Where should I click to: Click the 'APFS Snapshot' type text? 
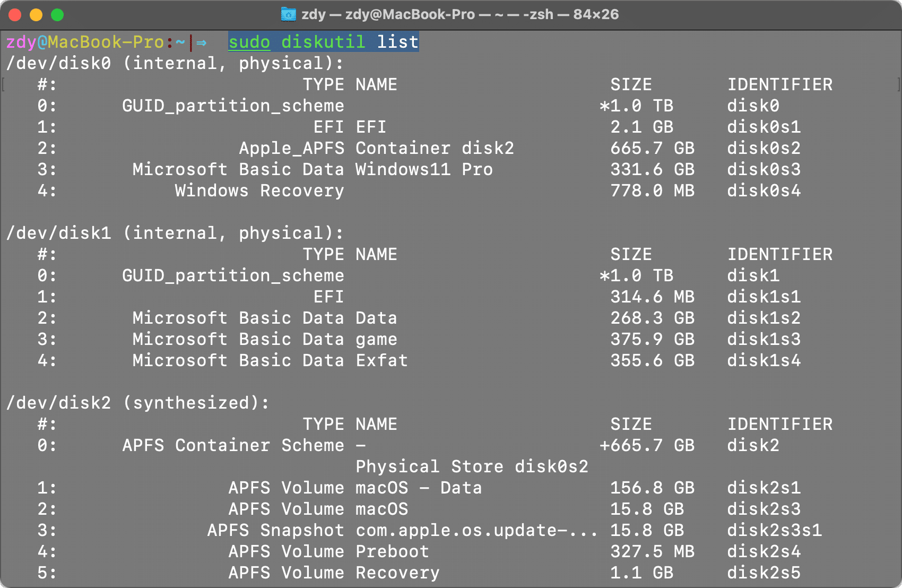276,531
